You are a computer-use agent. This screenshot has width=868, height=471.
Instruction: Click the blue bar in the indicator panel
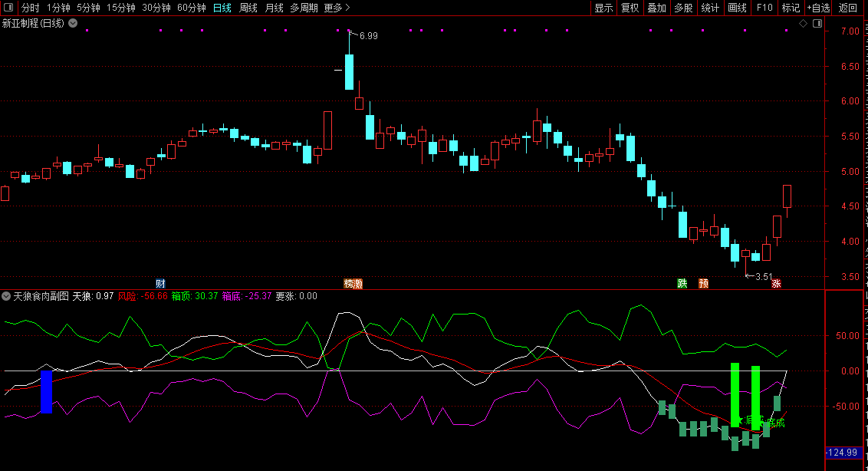(x=47, y=392)
